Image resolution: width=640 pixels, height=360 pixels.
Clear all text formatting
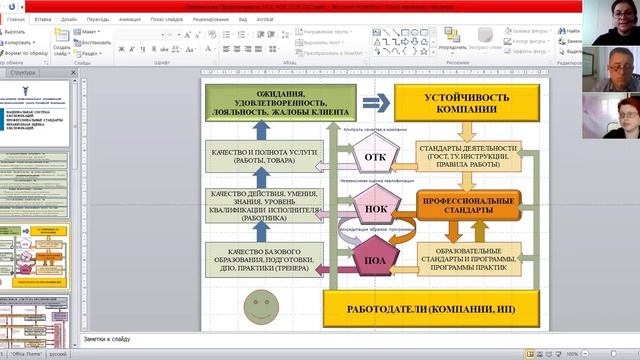212,35
